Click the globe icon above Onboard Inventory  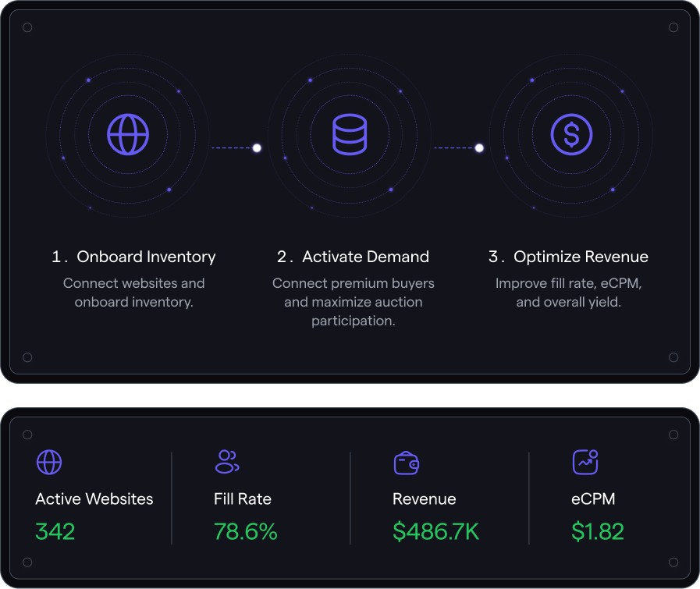[128, 134]
